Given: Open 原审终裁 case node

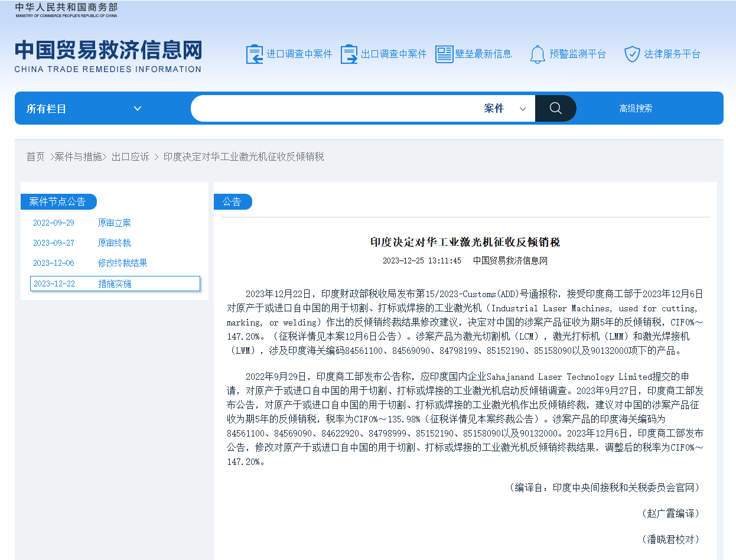Looking at the screenshot, I should (115, 243).
